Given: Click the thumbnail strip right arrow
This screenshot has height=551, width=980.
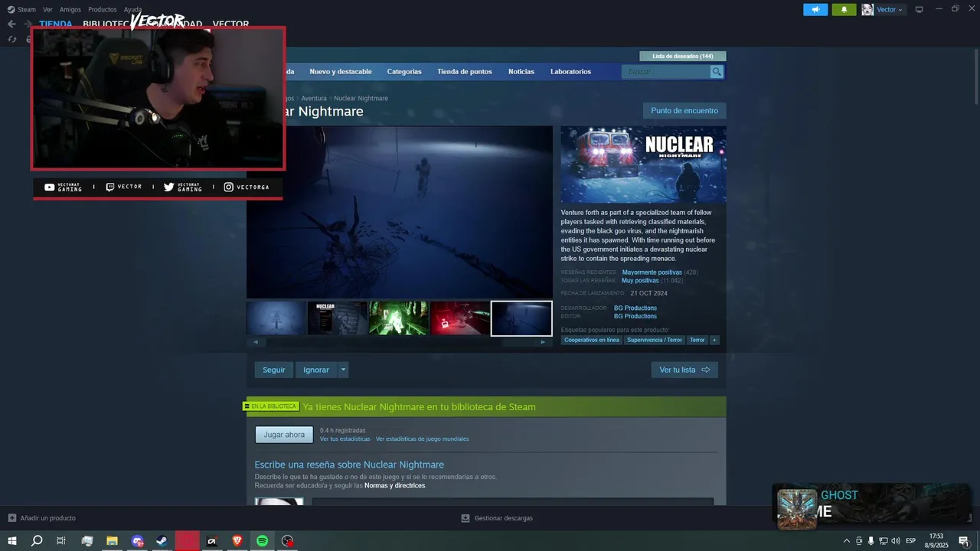Looking at the screenshot, I should click(543, 342).
